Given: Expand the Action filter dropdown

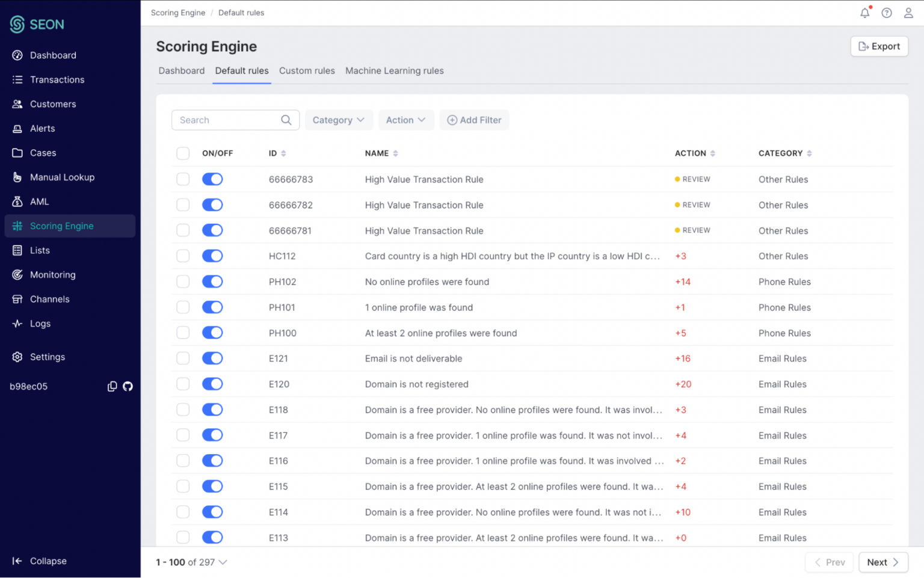Looking at the screenshot, I should click(x=406, y=120).
